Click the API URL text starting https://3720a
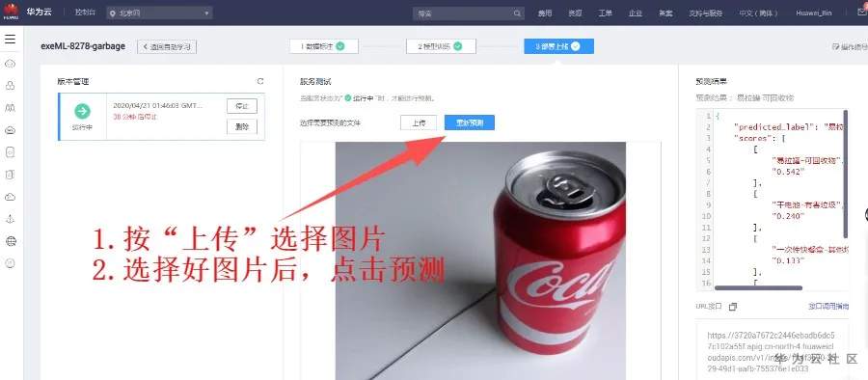Screen dimensions: 868x380 [773, 352]
